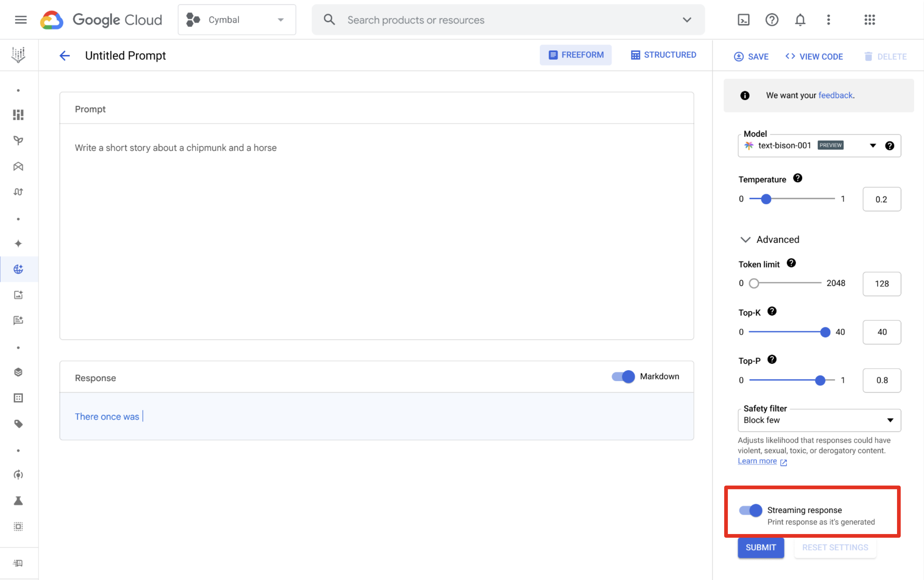Switch to Structured prompt mode
The image size is (924, 580).
664,55
